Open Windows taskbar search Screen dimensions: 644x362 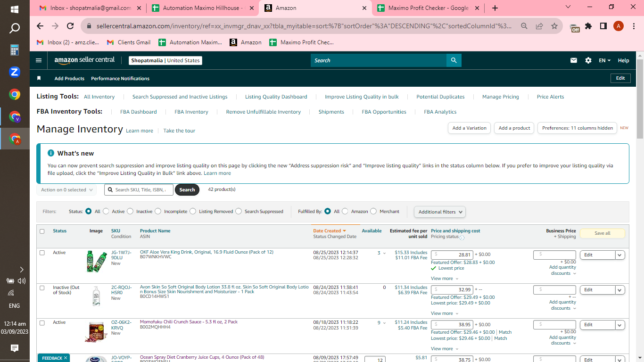tap(15, 29)
